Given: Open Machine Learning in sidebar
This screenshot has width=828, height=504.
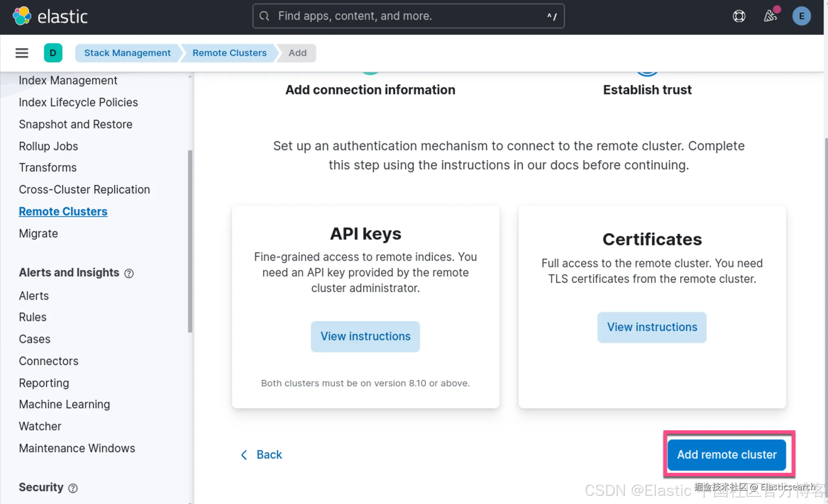Looking at the screenshot, I should click(65, 404).
